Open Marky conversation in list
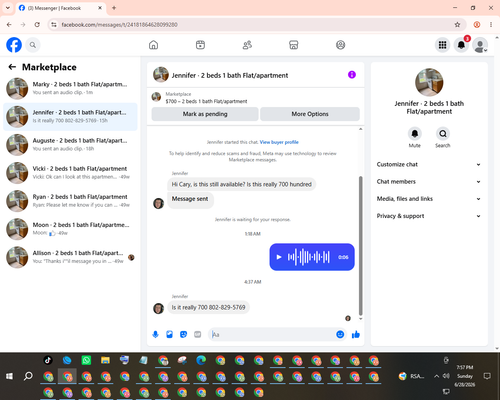The image size is (500, 400). (x=70, y=88)
